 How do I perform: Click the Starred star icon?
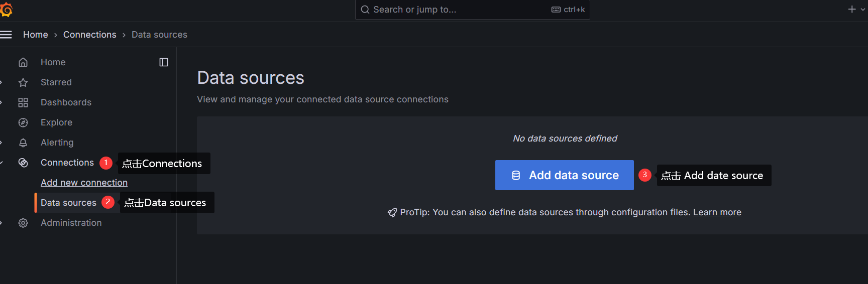[x=23, y=82]
